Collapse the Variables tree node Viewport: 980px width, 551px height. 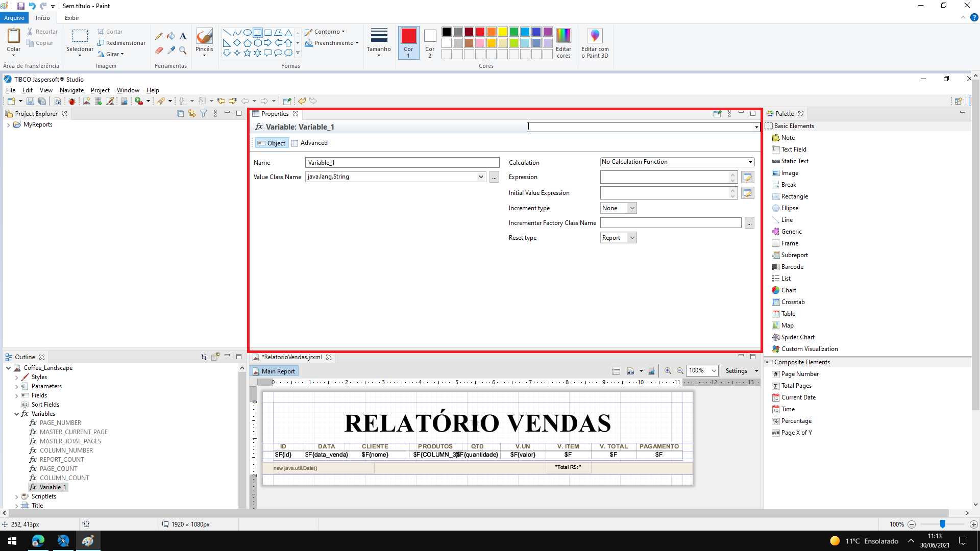16,414
